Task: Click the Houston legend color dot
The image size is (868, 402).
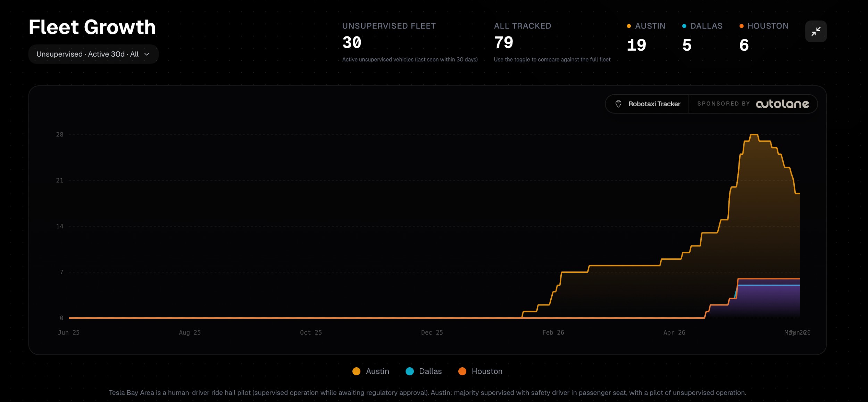Action: click(x=462, y=371)
